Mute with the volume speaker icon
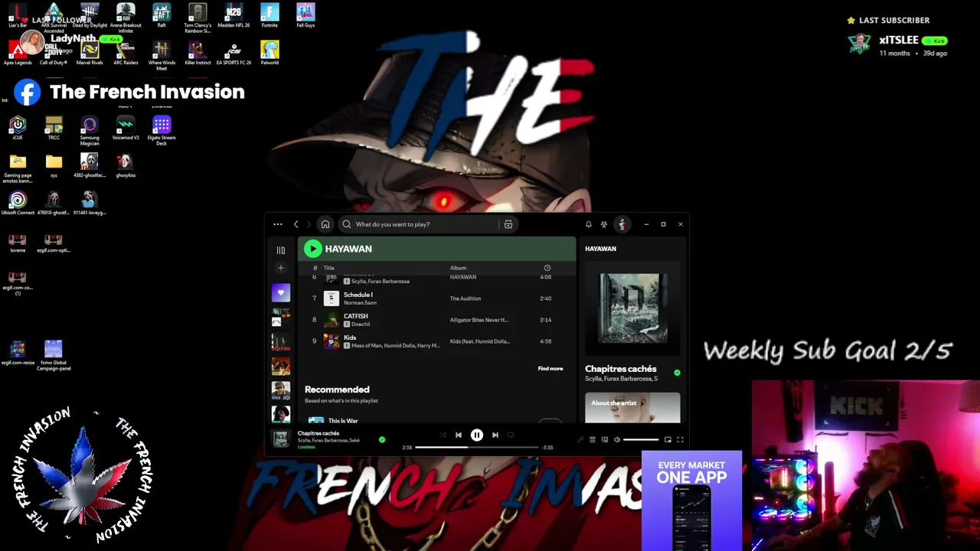 point(617,439)
